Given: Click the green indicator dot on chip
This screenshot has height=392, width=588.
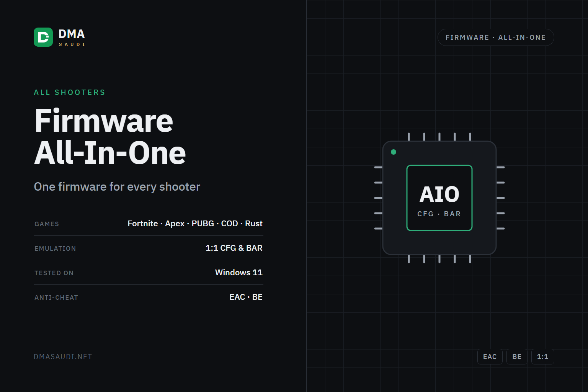Looking at the screenshot, I should [x=394, y=152].
